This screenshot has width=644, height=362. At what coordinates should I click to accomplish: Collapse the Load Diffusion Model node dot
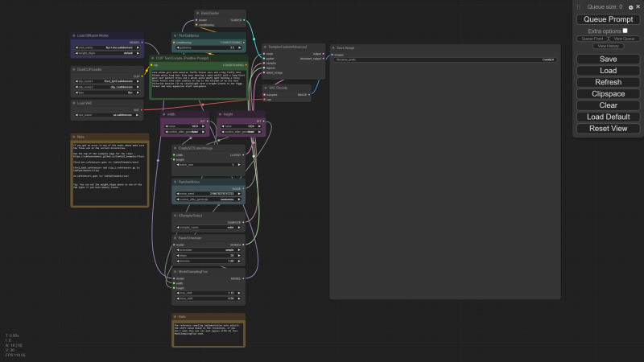(73, 36)
